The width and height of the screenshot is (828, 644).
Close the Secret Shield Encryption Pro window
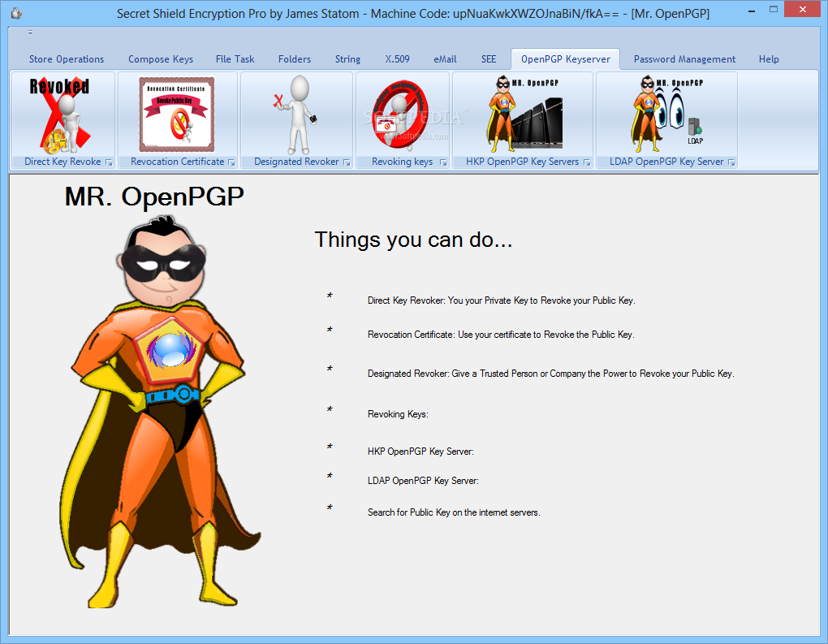[x=803, y=10]
